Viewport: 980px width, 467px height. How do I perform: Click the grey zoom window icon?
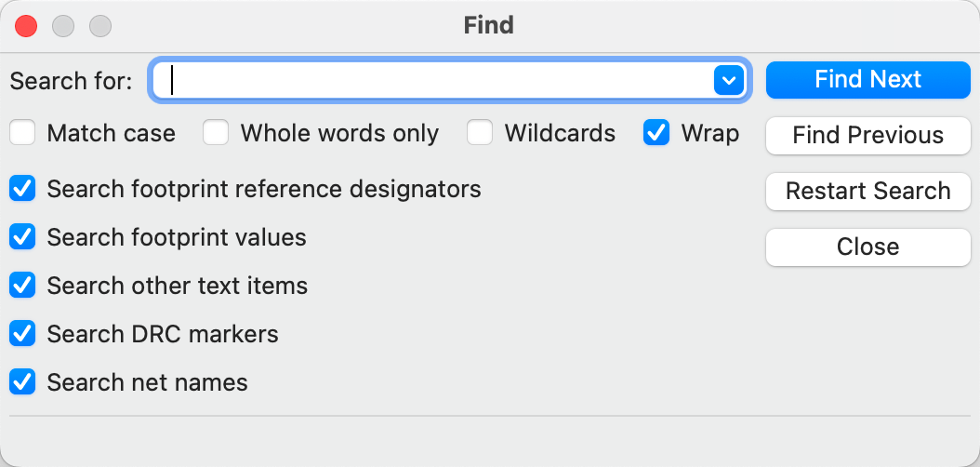coord(100,26)
